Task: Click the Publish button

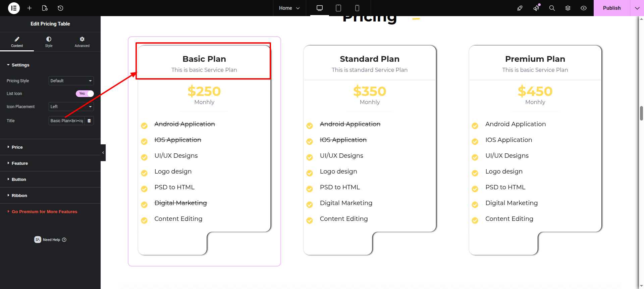Action: (611, 8)
